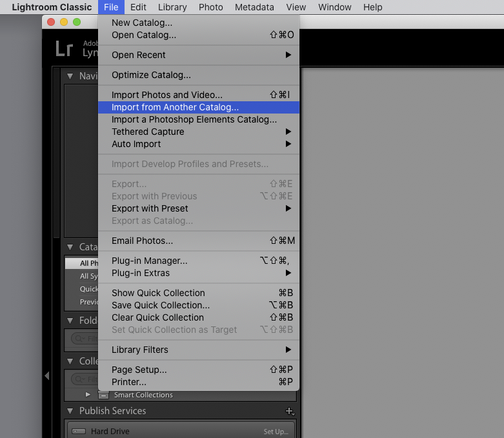Collapse the Folders panel triangle
504x438 pixels.
point(70,321)
